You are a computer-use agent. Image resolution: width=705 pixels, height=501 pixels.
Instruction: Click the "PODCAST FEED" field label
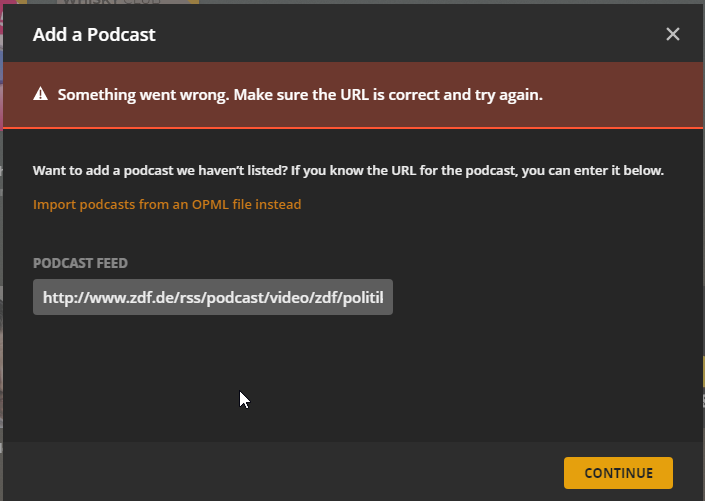80,263
